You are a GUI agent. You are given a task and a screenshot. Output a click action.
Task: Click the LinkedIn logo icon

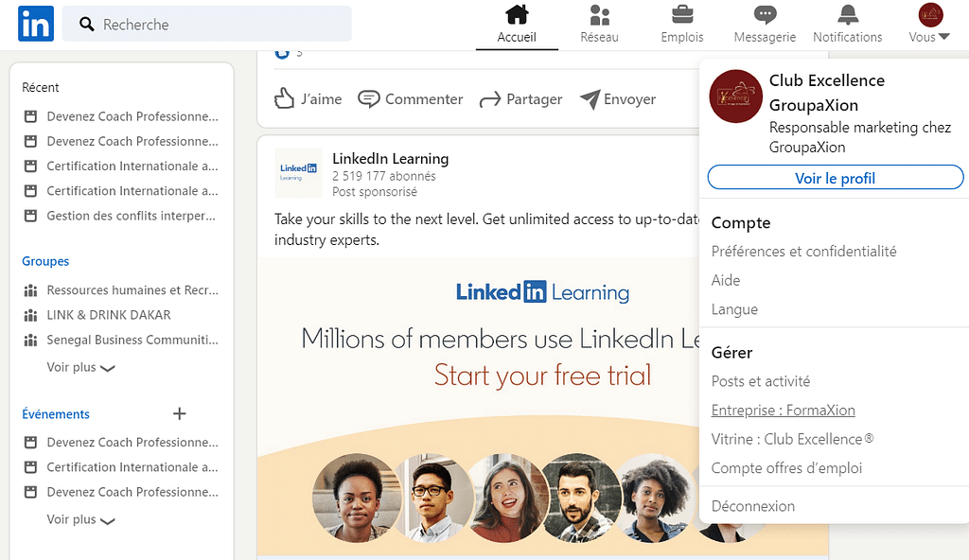(x=36, y=24)
